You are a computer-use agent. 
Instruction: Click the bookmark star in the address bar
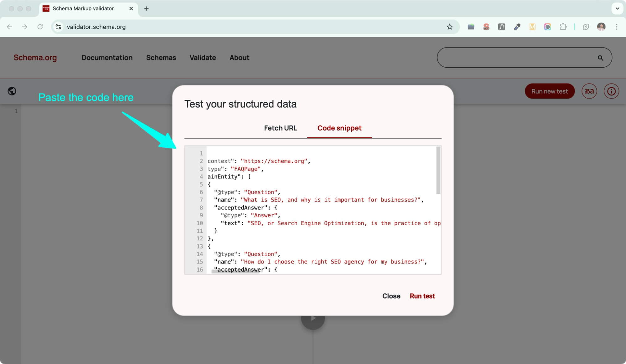pyautogui.click(x=450, y=27)
